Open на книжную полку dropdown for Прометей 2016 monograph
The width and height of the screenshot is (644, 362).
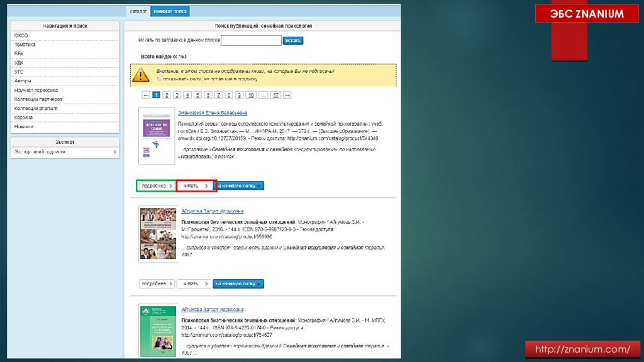click(238, 283)
